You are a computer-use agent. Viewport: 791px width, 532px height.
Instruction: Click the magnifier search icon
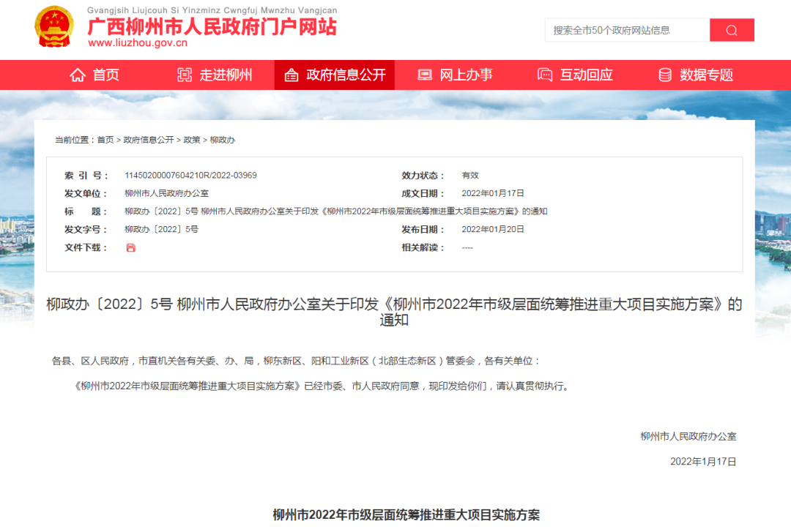click(732, 30)
